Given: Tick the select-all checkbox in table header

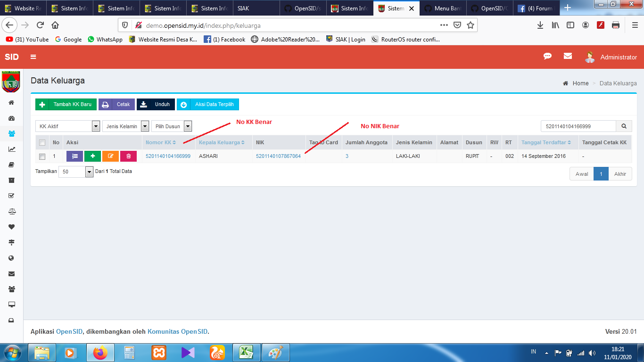Looking at the screenshot, I should 42,142.
